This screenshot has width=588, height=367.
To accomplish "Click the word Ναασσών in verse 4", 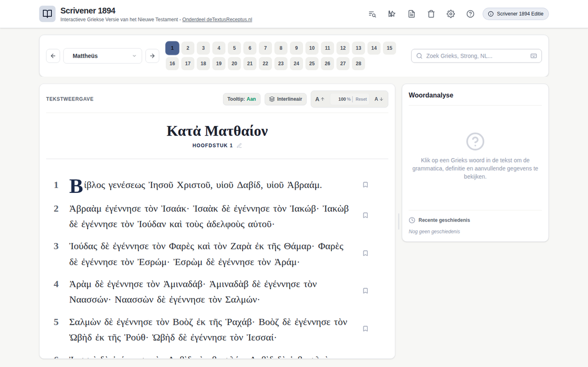I will [x=90, y=300].
